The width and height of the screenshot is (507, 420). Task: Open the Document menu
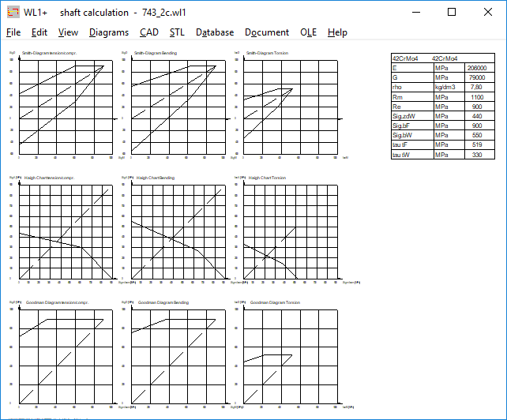(267, 32)
